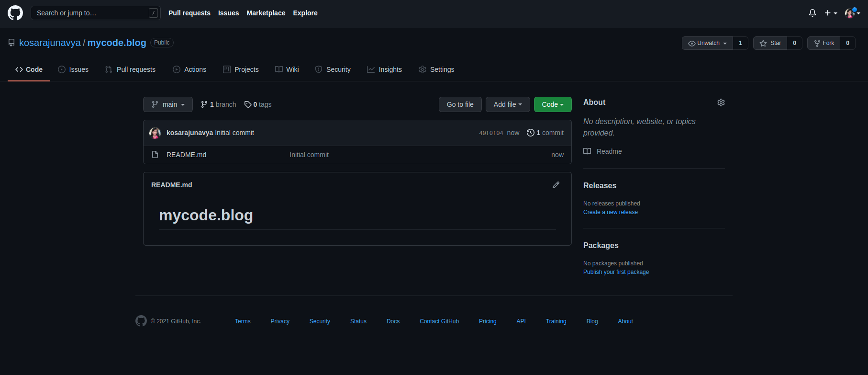Open Status footer link

[x=358, y=321]
